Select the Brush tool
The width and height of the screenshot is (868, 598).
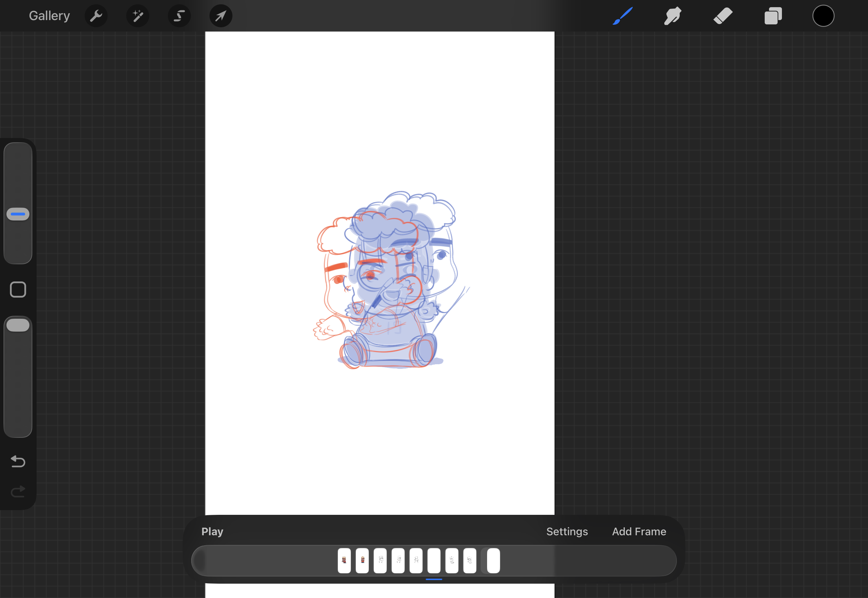623,16
